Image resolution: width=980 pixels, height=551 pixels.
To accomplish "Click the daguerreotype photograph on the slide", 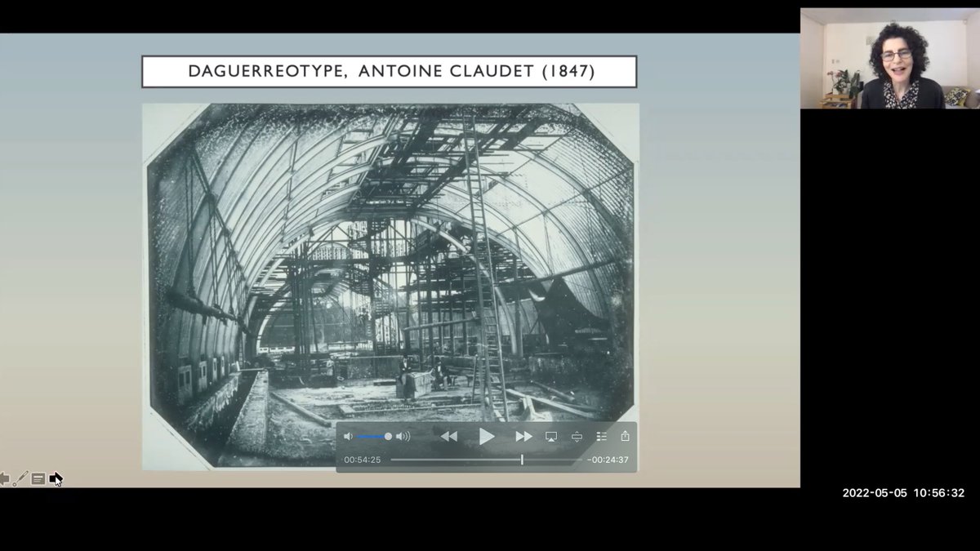I will 390,287.
